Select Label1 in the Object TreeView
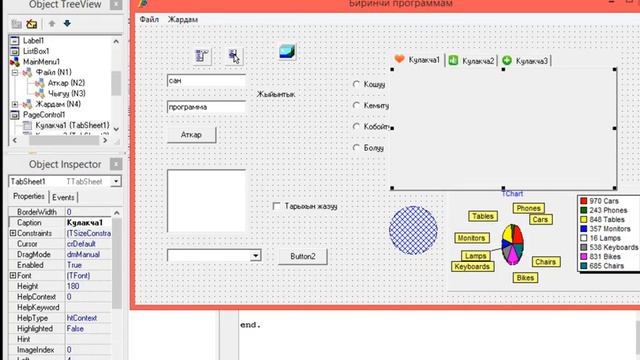The image size is (640, 360). tap(33, 40)
